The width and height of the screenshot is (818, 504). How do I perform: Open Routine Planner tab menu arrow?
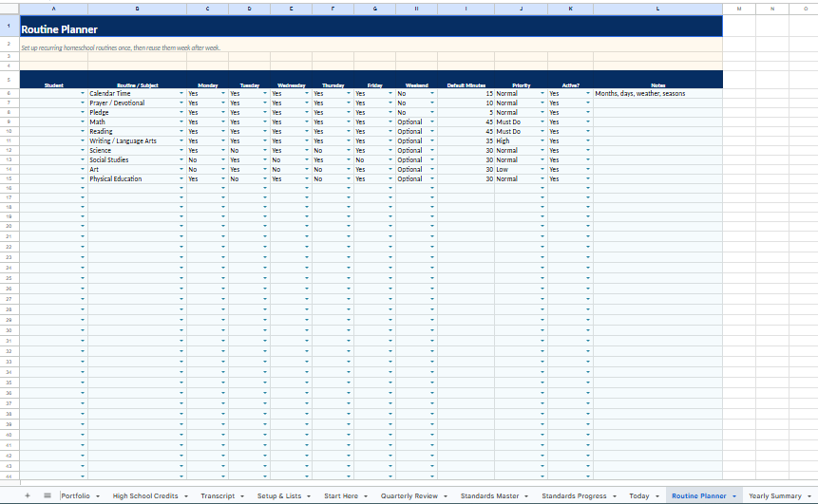(734, 496)
